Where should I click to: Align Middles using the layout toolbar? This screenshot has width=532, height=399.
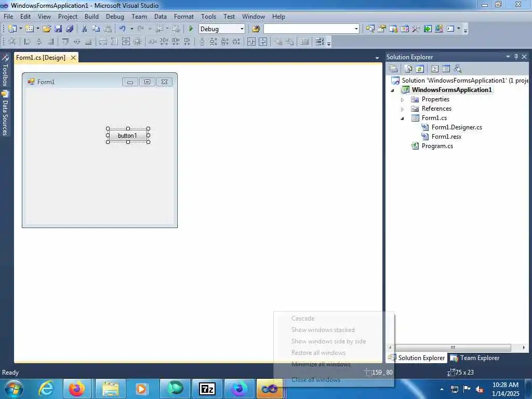77,42
